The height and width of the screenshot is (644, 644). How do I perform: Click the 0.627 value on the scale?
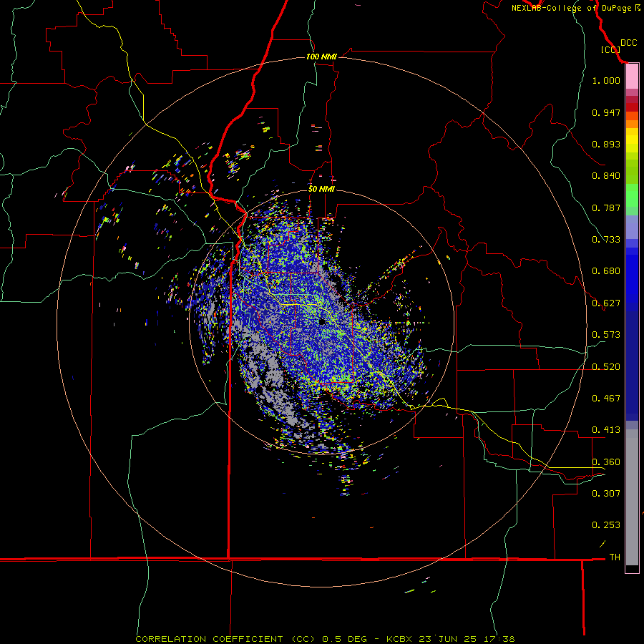[606, 303]
